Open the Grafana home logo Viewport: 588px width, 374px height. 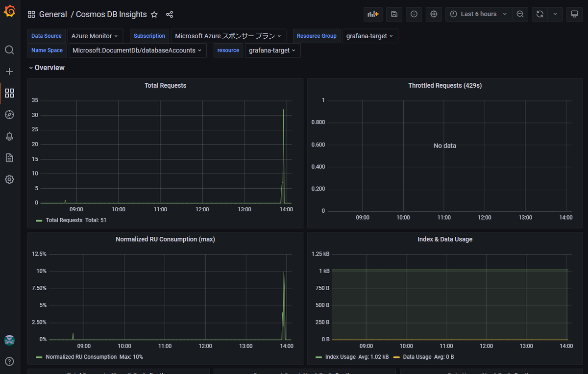tap(9, 11)
